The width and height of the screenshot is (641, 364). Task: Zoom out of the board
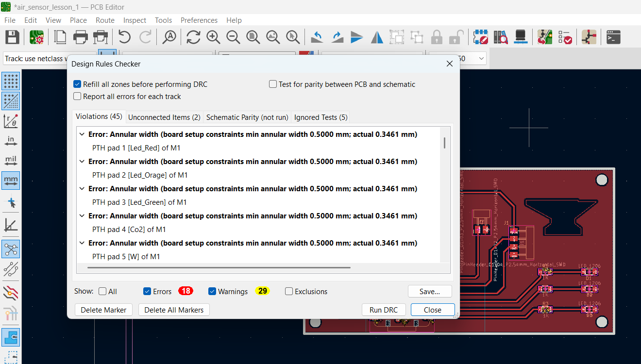(x=233, y=37)
